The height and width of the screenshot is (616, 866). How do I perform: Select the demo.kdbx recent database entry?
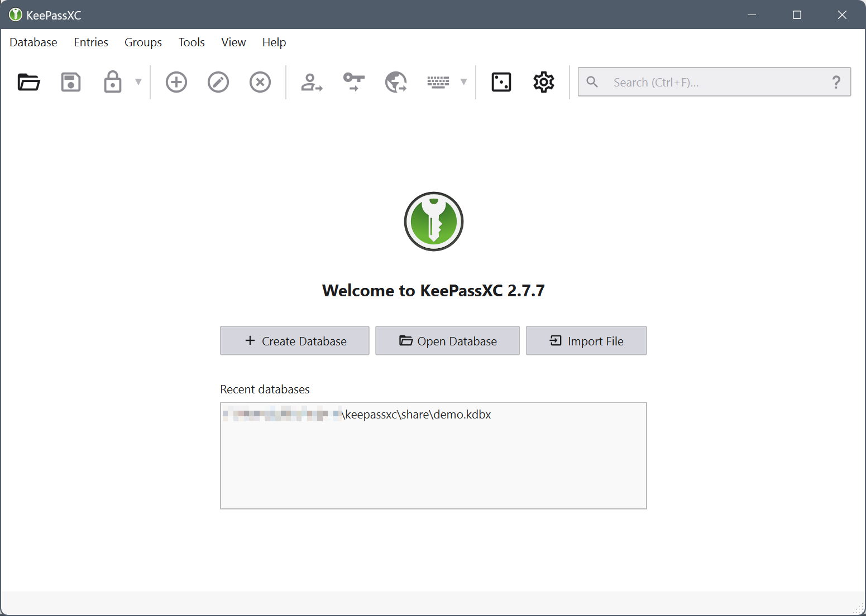click(x=391, y=415)
